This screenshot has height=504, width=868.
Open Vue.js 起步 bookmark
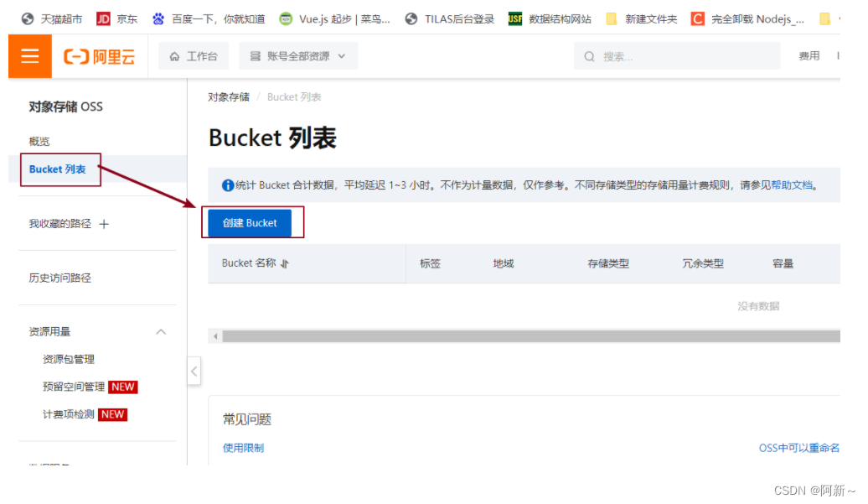coord(334,18)
